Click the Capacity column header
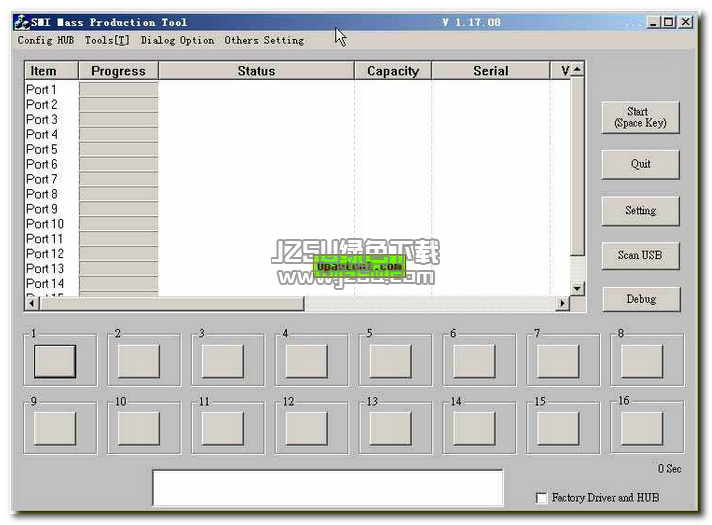712x525 pixels. 393,71
